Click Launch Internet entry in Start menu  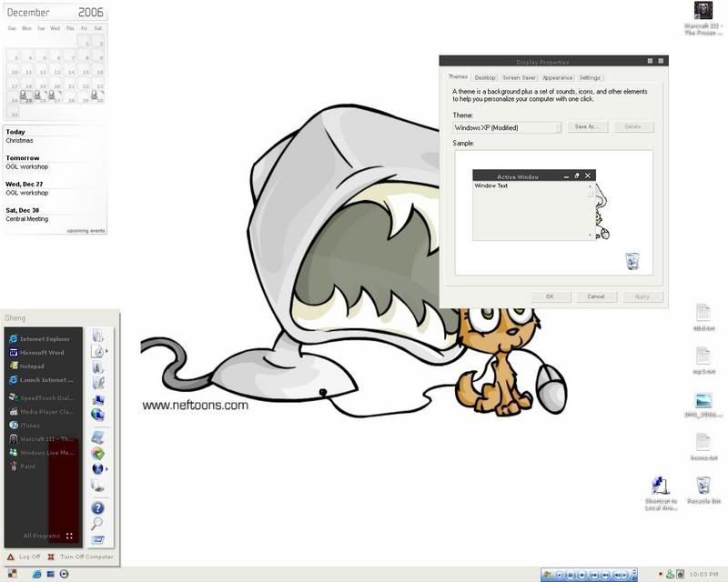point(41,379)
